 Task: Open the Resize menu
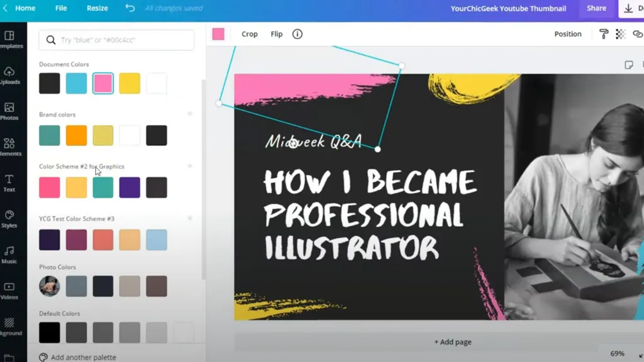point(97,8)
